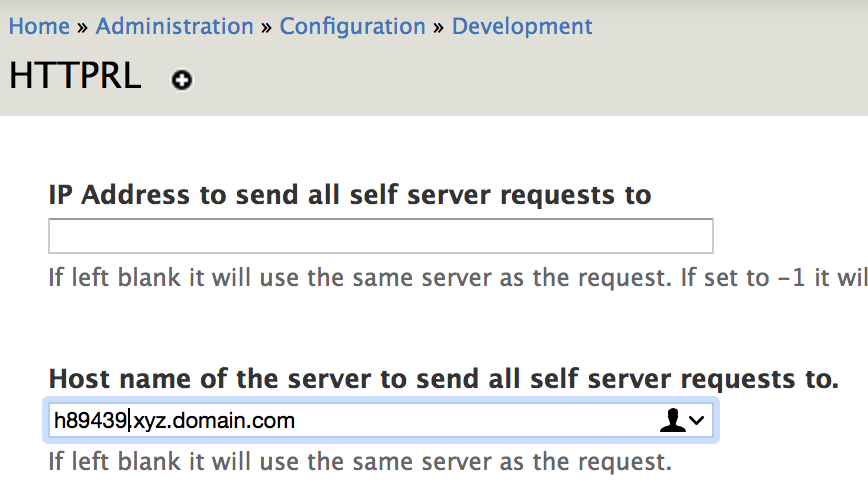Go to the Home breadcrumb link

(x=39, y=26)
